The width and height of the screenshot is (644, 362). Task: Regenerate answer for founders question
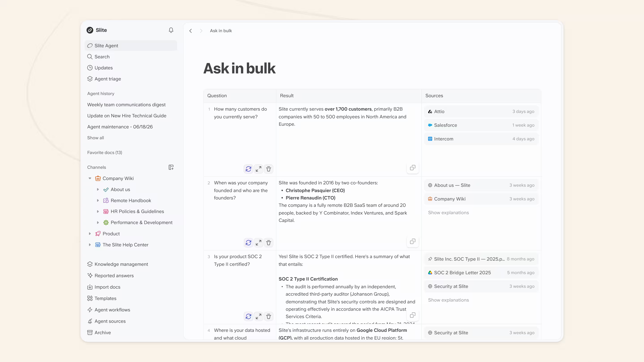click(x=248, y=243)
